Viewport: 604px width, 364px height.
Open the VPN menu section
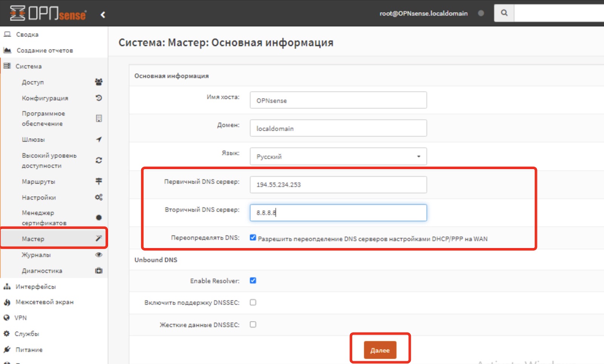[20, 318]
